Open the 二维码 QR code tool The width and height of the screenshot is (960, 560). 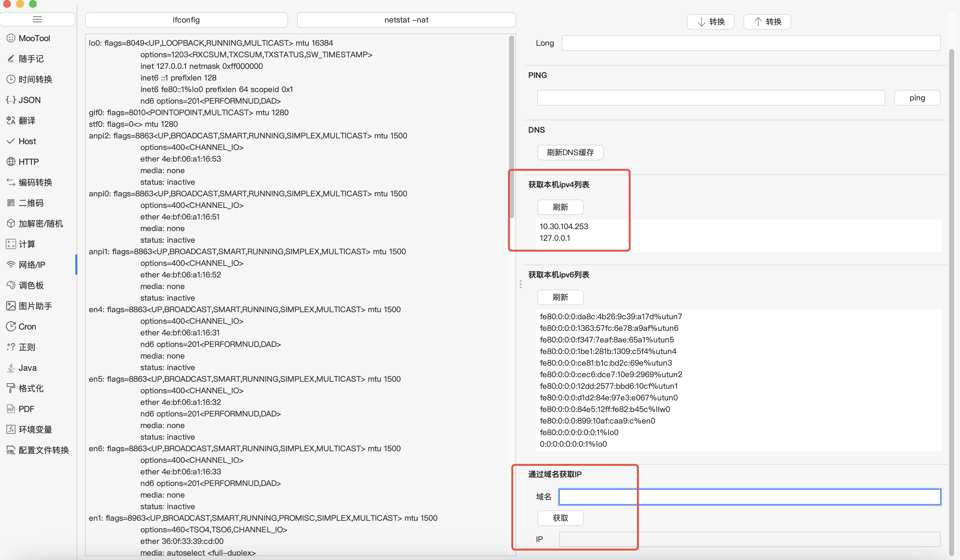pyautogui.click(x=31, y=203)
